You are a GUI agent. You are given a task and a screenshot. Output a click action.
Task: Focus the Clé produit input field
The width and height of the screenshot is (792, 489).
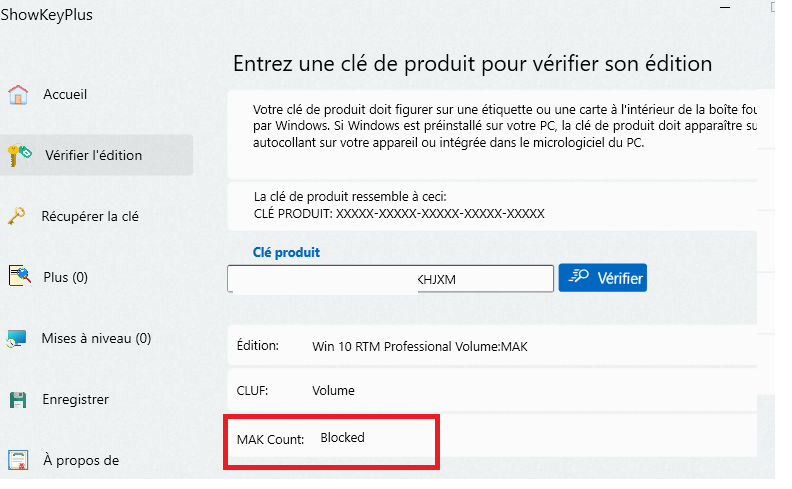pos(390,278)
